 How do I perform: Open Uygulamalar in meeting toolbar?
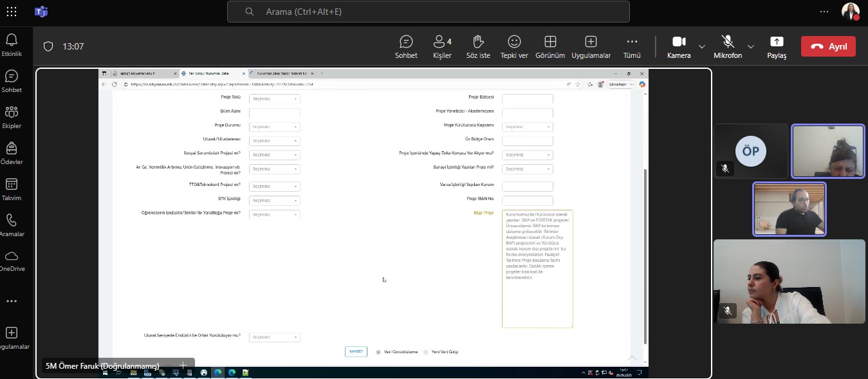(591, 46)
